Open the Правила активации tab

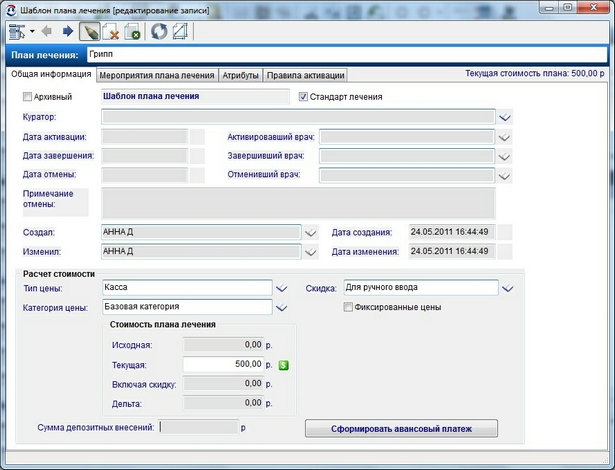point(306,75)
